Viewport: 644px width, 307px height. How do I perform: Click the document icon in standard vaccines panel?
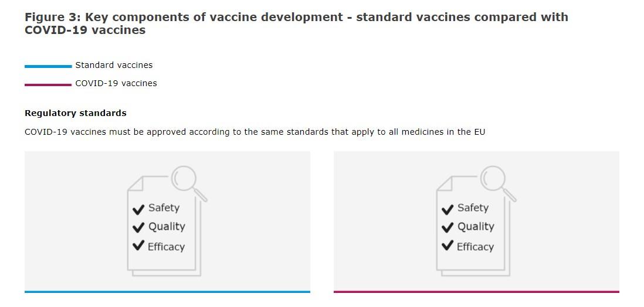pyautogui.click(x=164, y=226)
